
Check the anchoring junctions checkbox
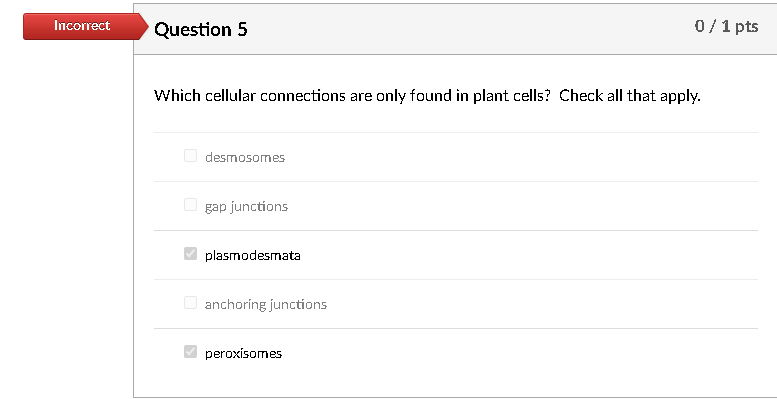190,303
